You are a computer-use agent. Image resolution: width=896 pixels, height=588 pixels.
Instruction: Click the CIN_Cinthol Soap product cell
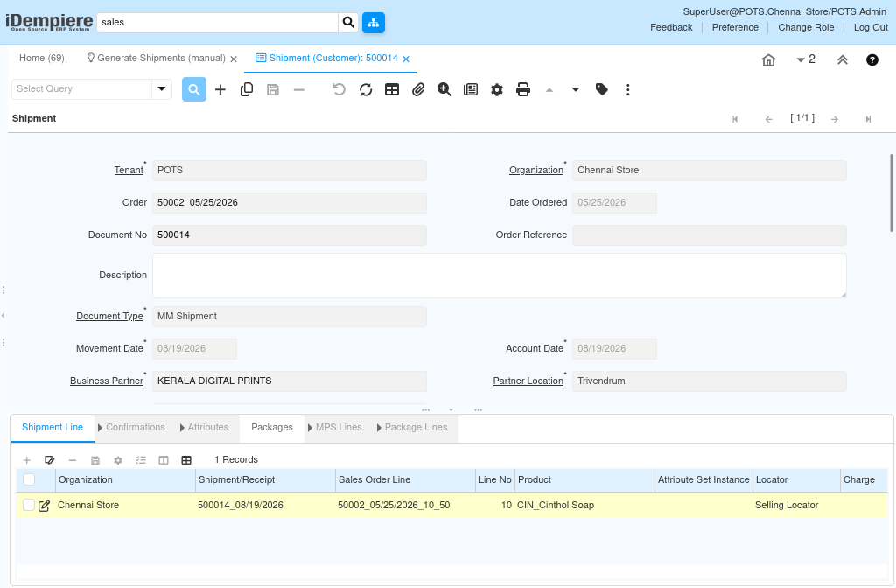584,505
